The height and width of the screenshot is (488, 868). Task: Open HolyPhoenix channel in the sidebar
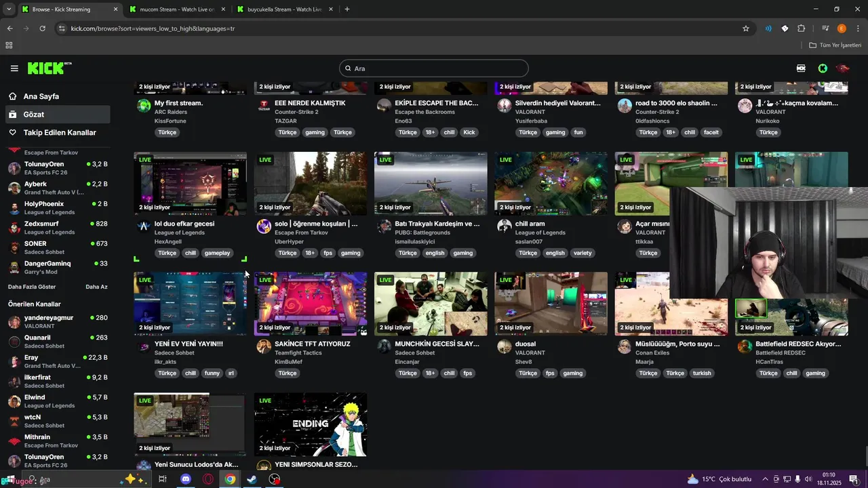57,207
